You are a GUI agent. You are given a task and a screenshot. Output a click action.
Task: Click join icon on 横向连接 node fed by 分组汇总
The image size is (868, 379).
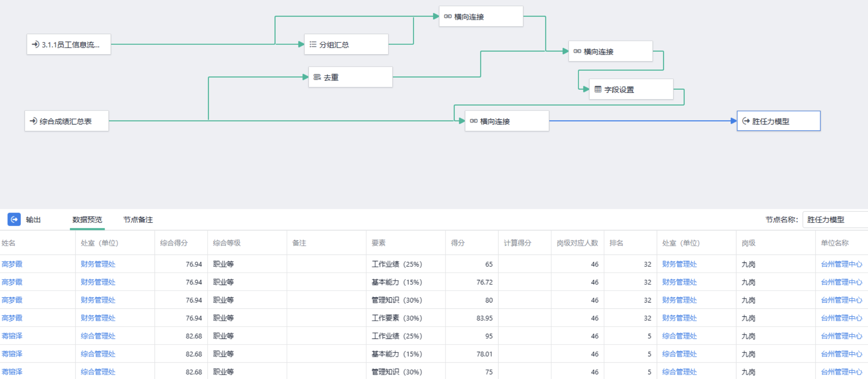[x=447, y=17]
